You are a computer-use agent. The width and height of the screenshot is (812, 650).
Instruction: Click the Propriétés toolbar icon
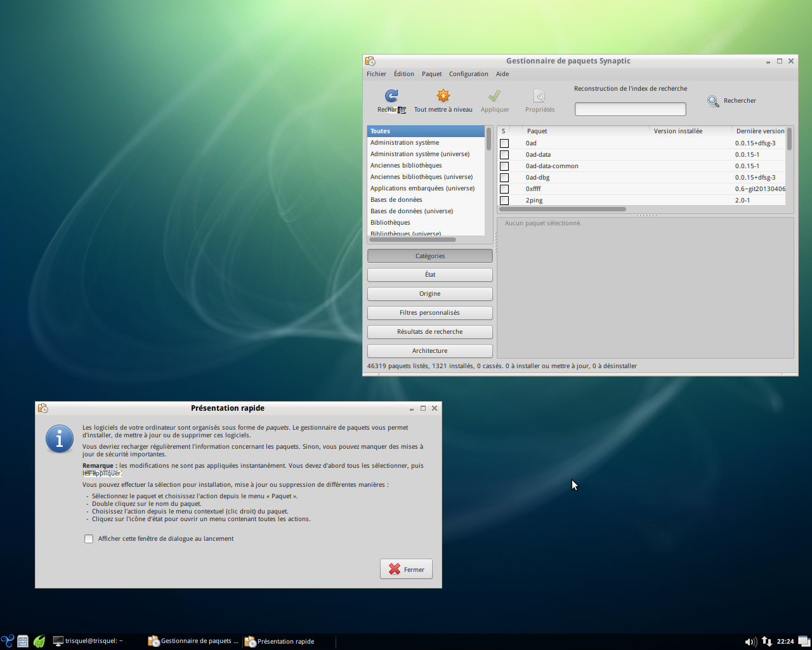(539, 96)
